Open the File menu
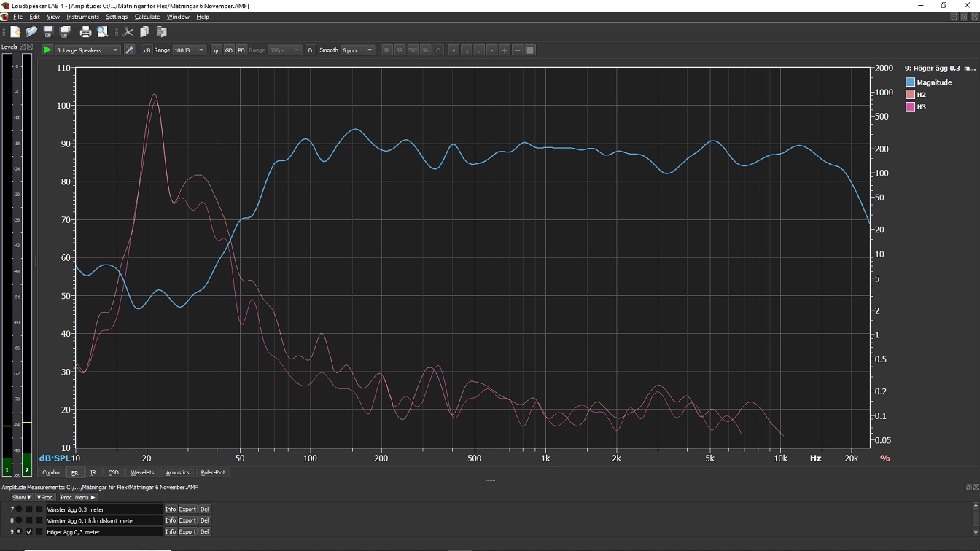The height and width of the screenshot is (551, 980). point(17,17)
